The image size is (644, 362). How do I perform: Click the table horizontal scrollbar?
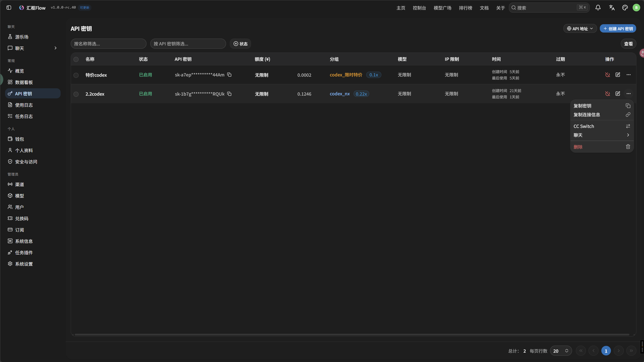[352, 335]
